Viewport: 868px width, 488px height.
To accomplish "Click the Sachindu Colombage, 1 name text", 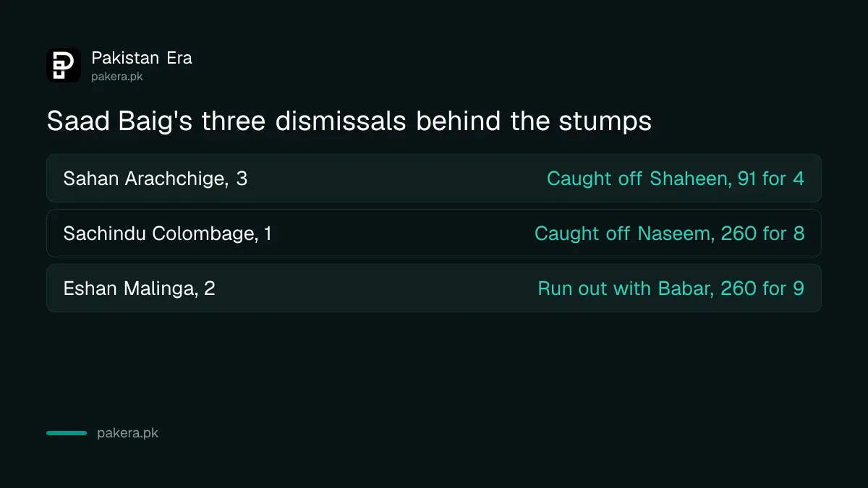I will coord(168,234).
